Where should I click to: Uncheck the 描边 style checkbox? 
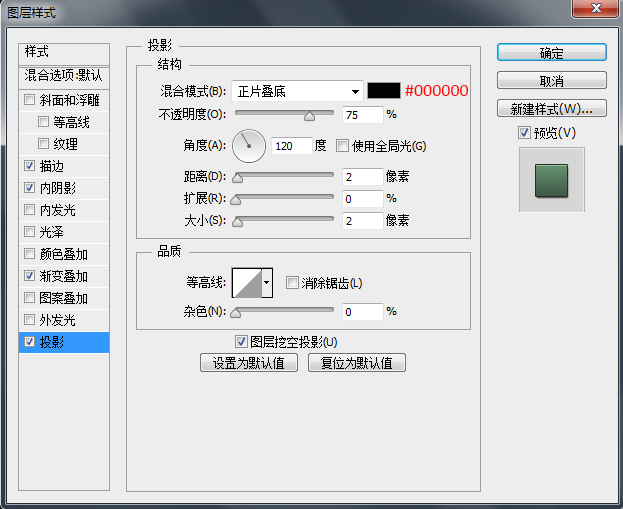coord(29,165)
